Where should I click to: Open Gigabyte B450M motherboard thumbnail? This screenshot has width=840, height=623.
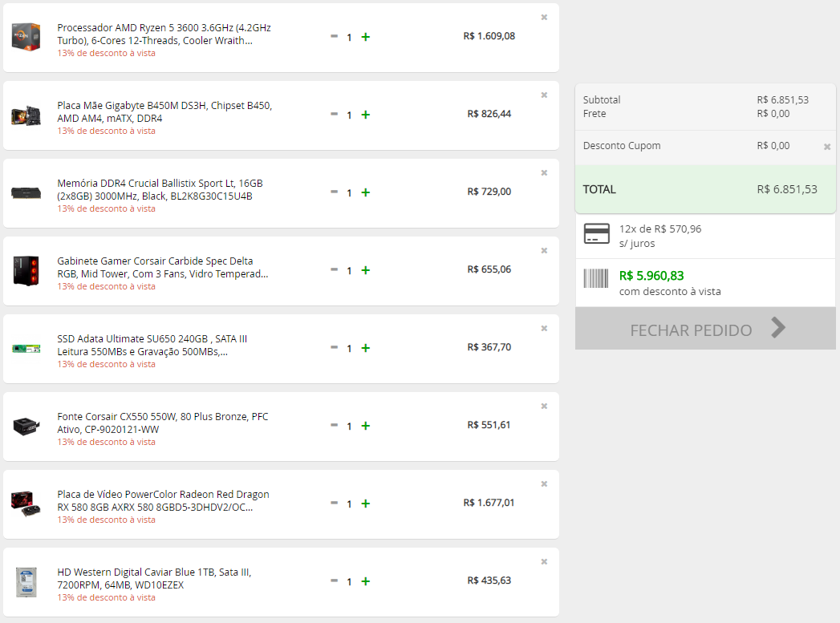[x=26, y=115]
